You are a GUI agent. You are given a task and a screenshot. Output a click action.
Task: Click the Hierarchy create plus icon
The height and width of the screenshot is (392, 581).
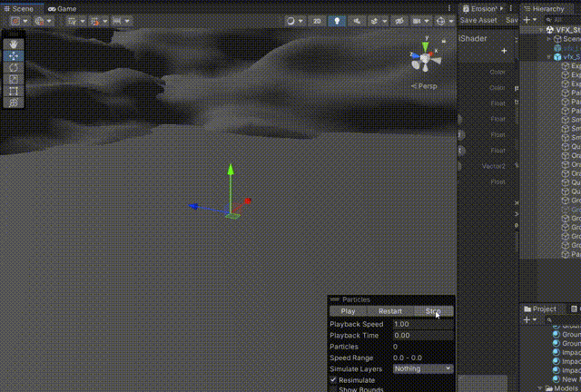[x=527, y=20]
